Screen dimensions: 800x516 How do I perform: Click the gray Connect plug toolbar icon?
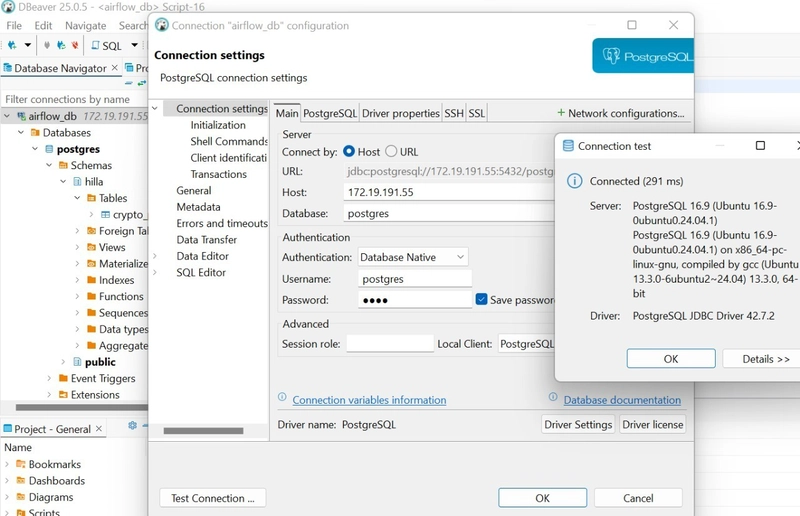[47, 45]
